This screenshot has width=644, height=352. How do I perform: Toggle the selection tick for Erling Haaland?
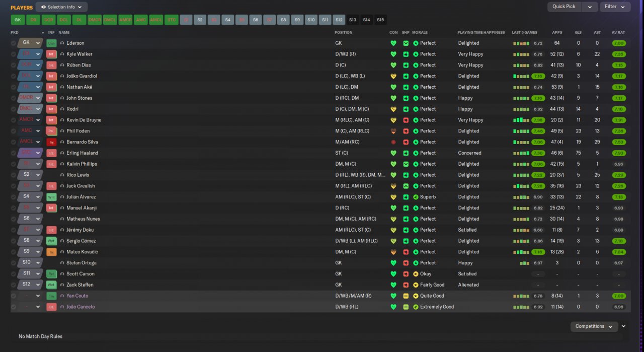(14, 153)
